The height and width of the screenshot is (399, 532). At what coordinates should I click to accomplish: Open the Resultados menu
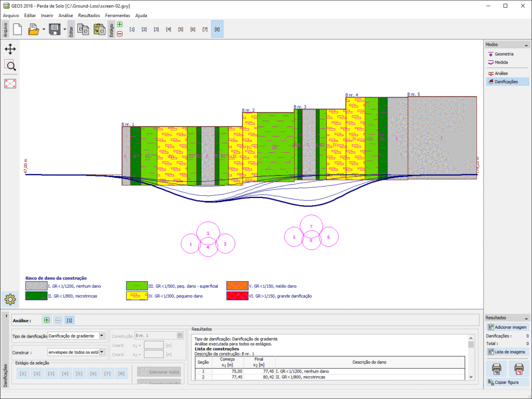click(x=89, y=15)
